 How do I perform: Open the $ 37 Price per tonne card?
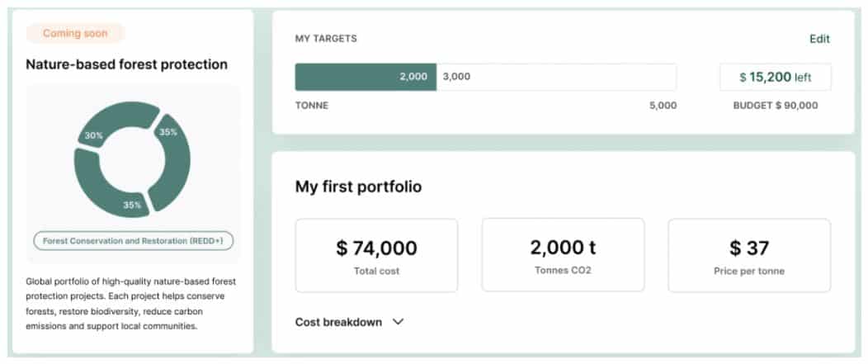(749, 255)
